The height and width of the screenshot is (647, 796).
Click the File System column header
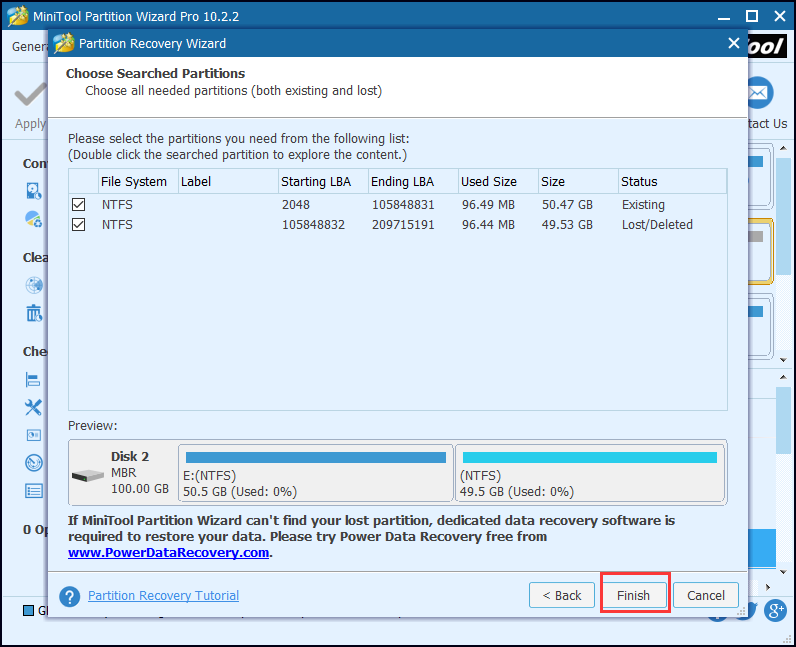138,181
